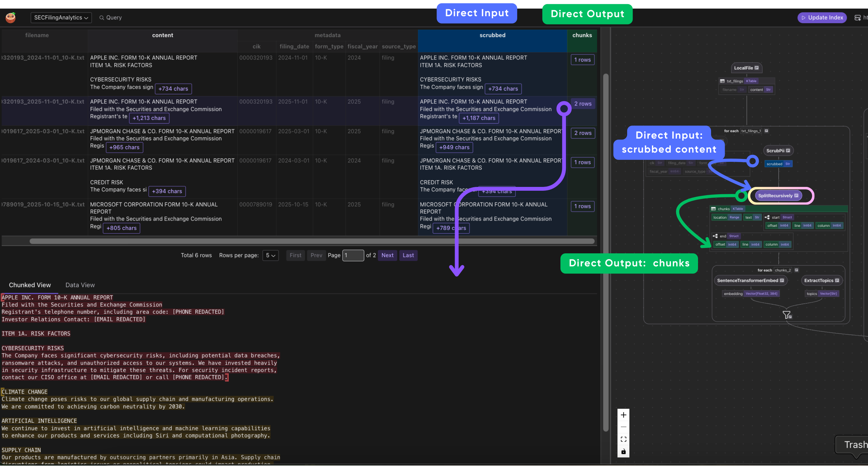Open the rows per page dropdown
868x466 pixels.
click(x=270, y=255)
